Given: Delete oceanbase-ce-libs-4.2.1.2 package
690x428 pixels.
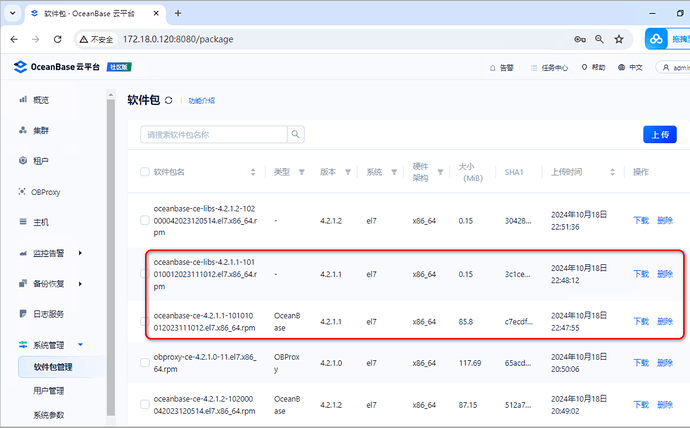Looking at the screenshot, I should [x=665, y=220].
